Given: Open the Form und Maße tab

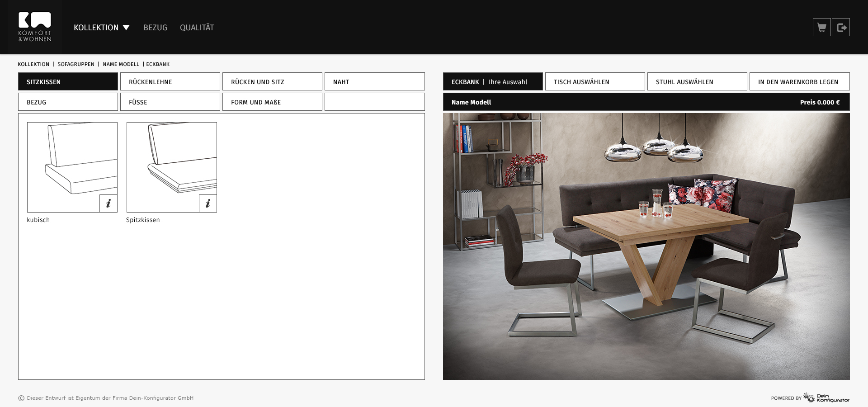Looking at the screenshot, I should [x=272, y=102].
